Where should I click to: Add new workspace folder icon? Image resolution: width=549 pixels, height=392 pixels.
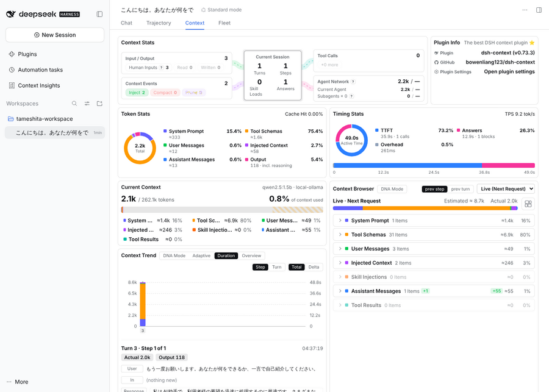coord(99,104)
